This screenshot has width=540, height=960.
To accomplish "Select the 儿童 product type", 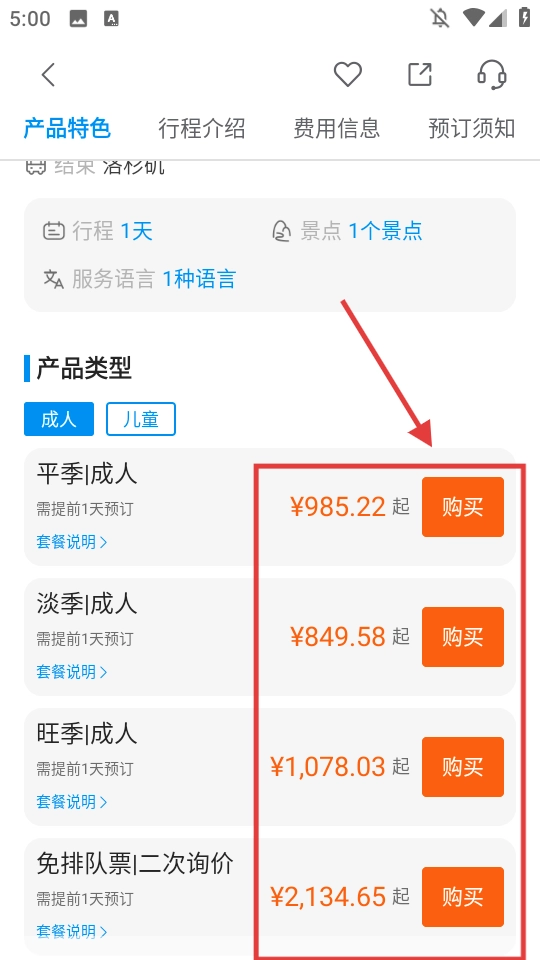I will pyautogui.click(x=141, y=419).
